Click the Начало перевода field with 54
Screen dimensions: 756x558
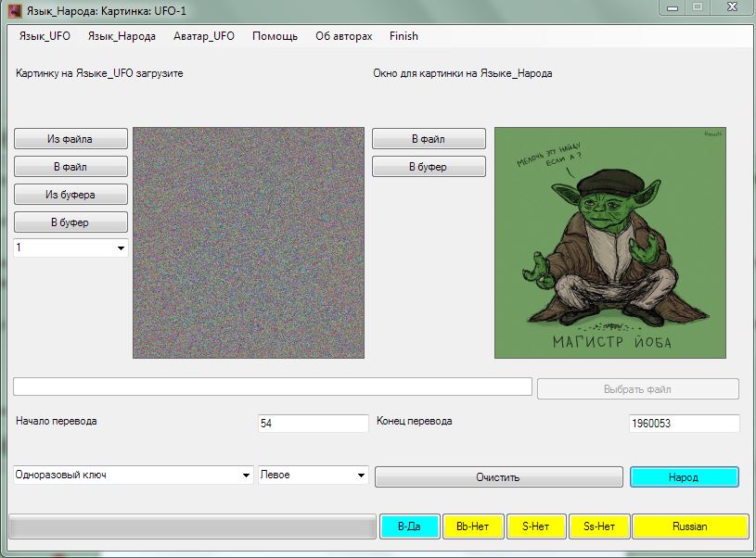313,424
